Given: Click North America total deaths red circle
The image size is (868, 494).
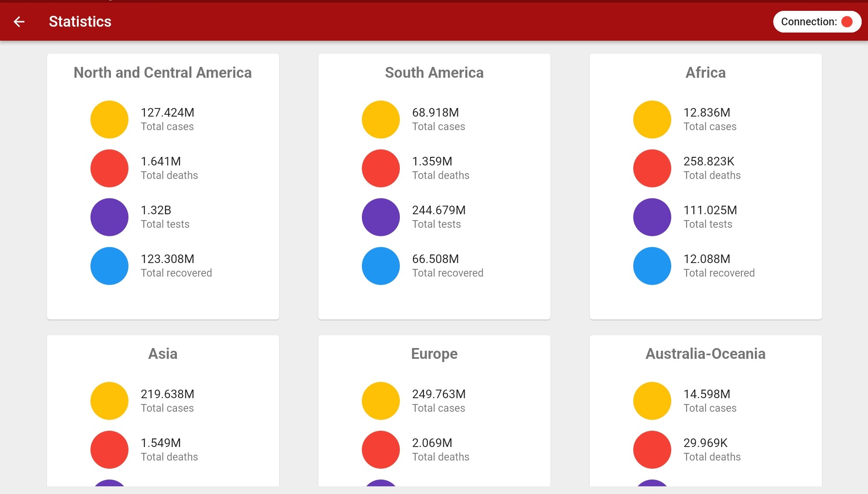Looking at the screenshot, I should coord(109,168).
